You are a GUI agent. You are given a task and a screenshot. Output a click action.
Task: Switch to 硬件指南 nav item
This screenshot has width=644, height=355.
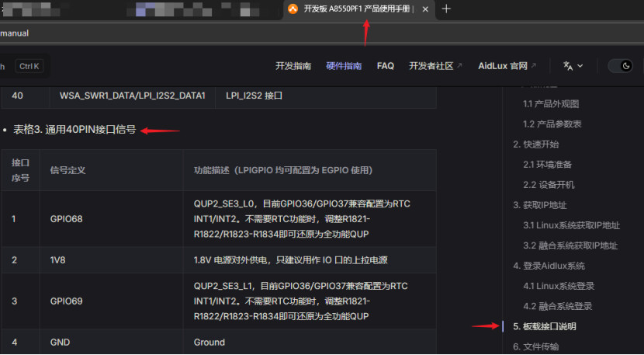tap(344, 66)
